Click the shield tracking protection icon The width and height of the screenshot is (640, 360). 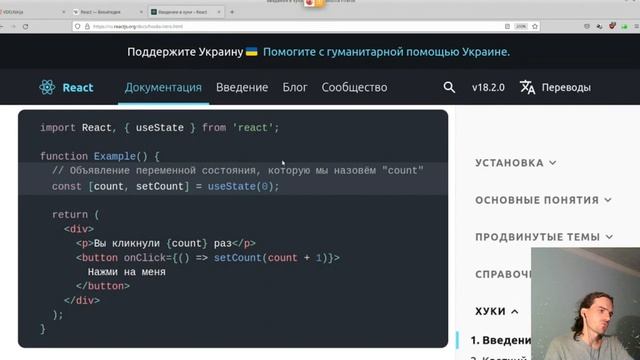tap(78, 27)
